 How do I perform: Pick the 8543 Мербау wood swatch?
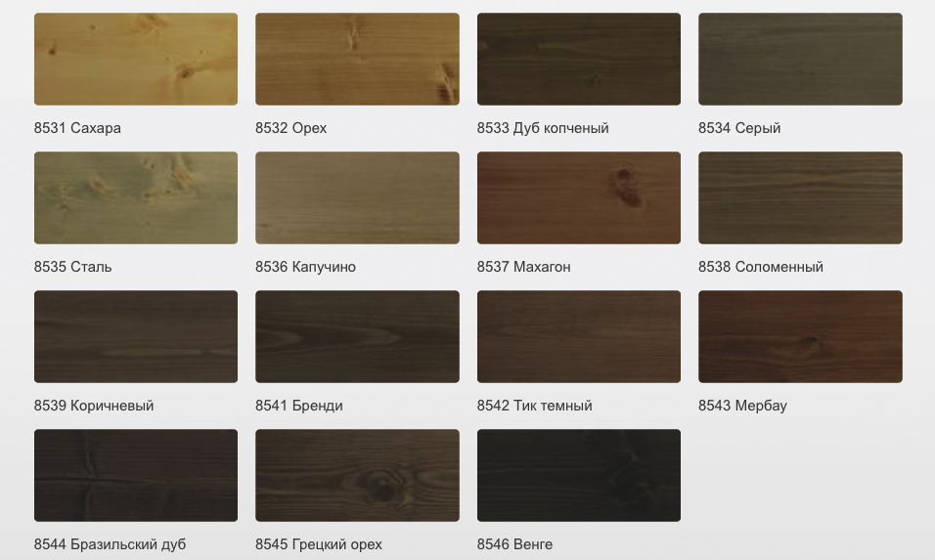pos(800,336)
